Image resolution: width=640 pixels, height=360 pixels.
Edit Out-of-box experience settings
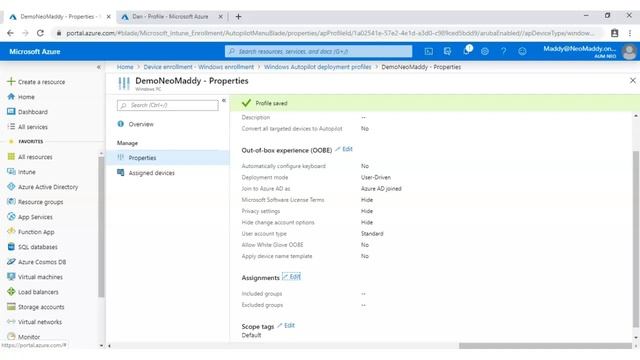pyautogui.click(x=344, y=149)
